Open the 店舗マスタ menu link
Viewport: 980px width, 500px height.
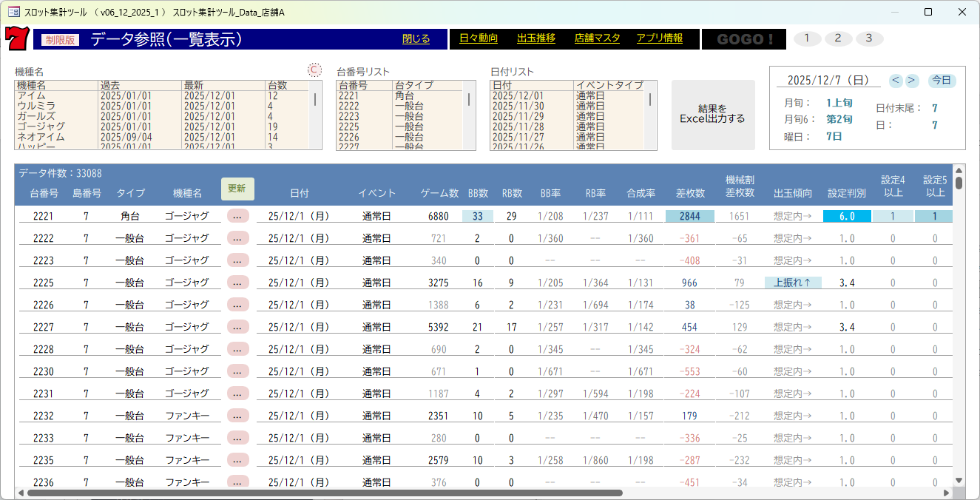pyautogui.click(x=597, y=38)
